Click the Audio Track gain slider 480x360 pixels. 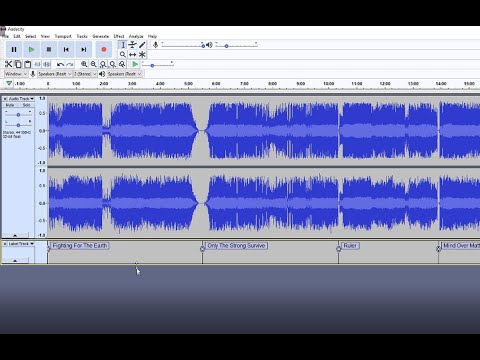[18, 114]
